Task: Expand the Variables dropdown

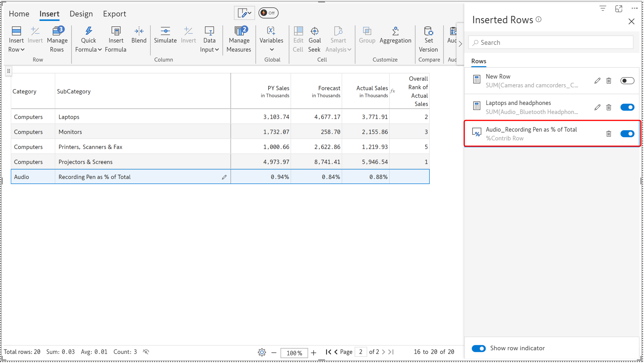Action: coord(272,49)
